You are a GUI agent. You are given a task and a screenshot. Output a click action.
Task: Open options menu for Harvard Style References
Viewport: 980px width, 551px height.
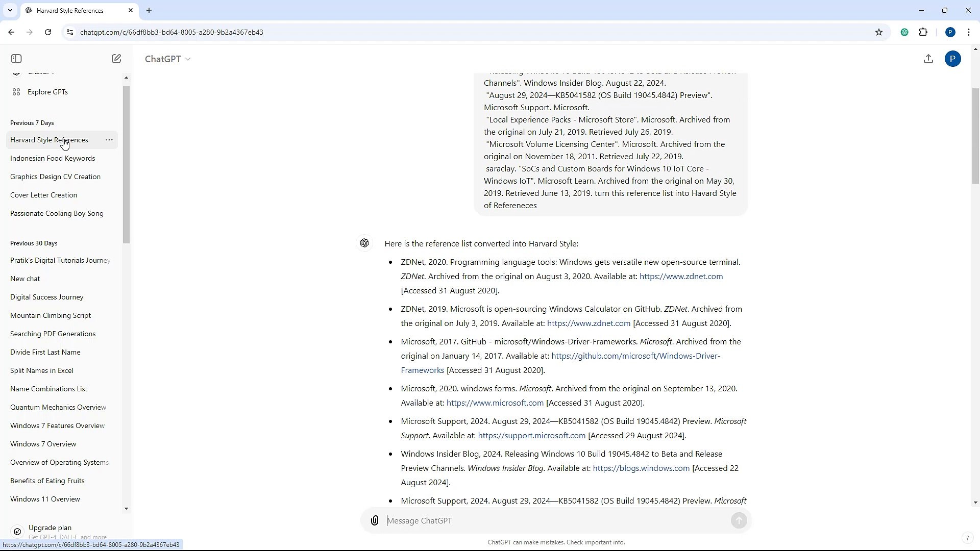109,140
